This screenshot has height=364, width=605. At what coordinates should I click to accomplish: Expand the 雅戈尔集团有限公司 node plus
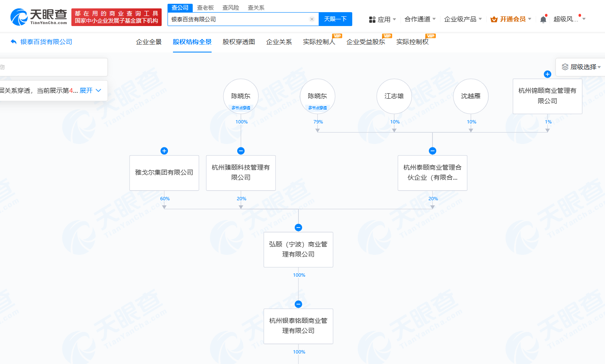(164, 151)
